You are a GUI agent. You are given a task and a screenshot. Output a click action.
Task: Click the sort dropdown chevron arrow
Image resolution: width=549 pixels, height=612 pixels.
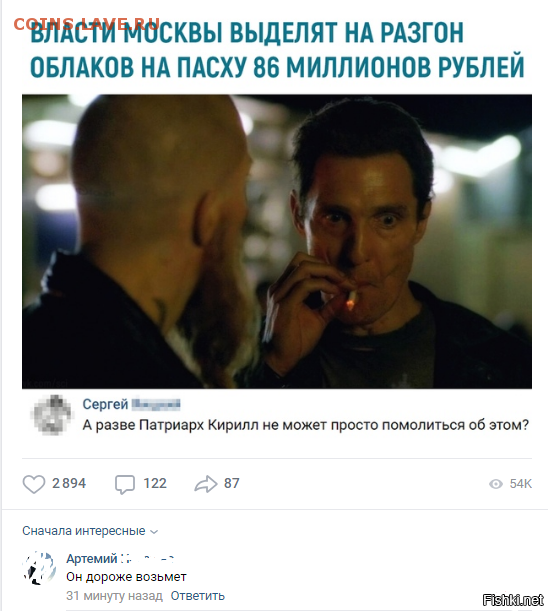pyautogui.click(x=154, y=532)
